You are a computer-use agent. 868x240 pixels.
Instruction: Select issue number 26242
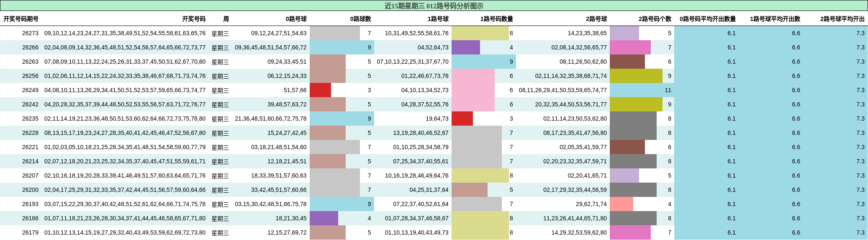(30, 104)
